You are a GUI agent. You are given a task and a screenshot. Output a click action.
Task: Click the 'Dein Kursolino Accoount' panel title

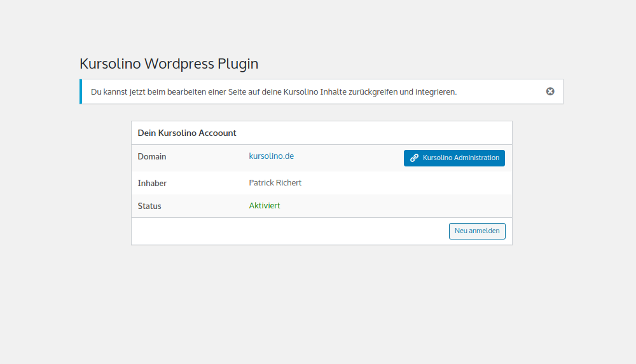[187, 133]
